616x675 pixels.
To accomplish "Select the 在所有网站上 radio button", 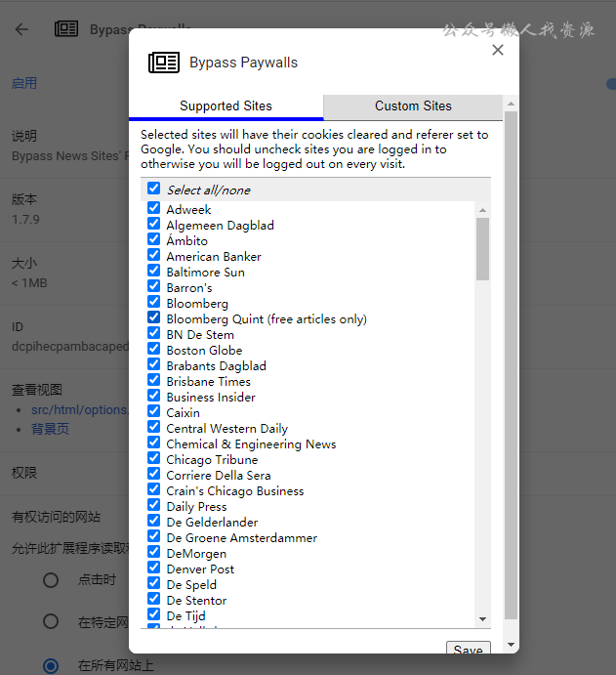I will click(51, 665).
